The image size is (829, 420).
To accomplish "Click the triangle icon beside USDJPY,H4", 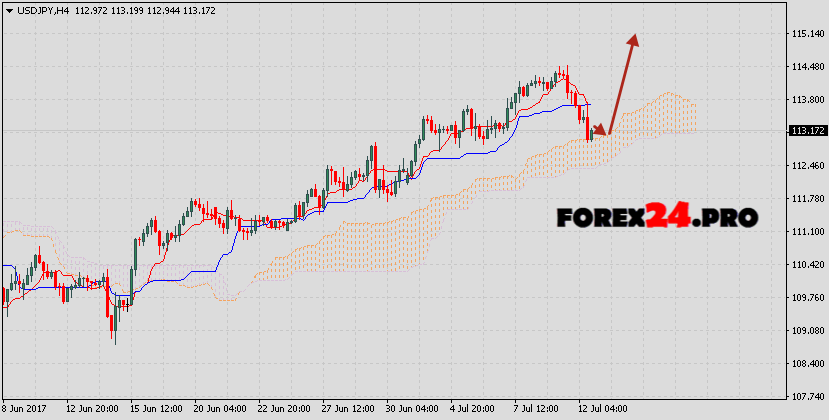I will coord(9,10).
